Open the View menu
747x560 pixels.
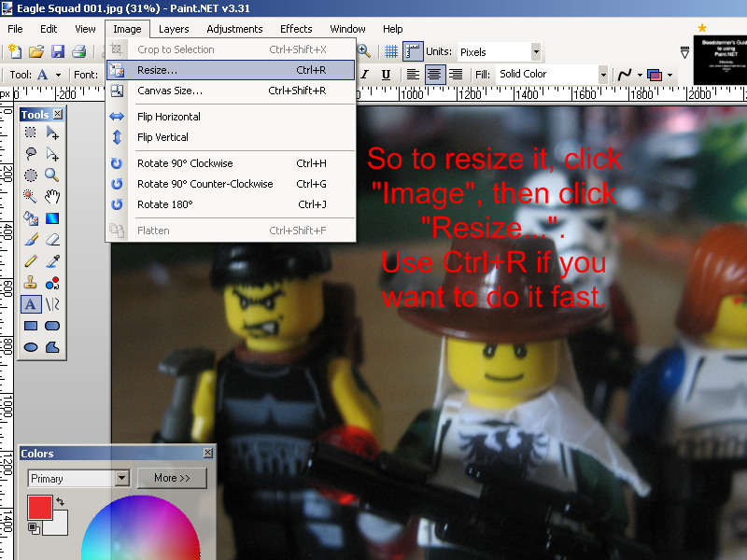(85, 29)
